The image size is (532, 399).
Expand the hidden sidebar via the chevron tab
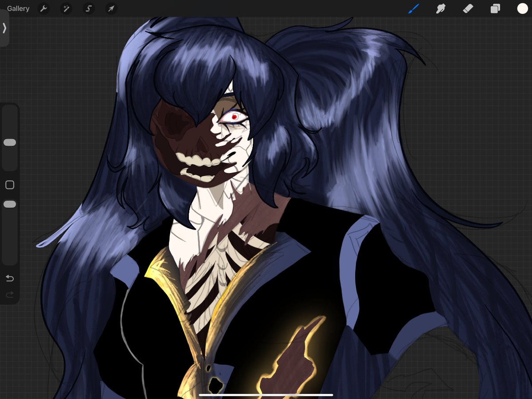tap(4, 28)
